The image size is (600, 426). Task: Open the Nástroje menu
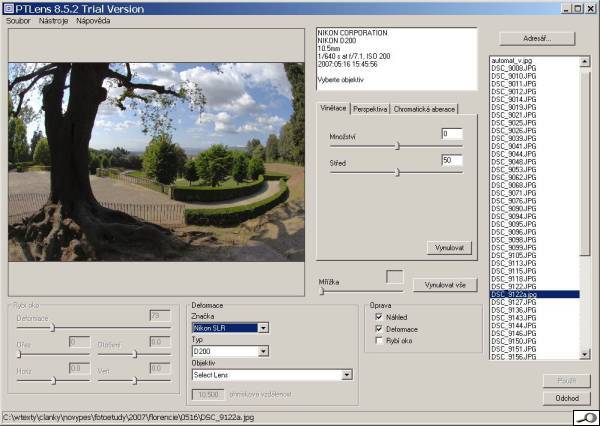pyautogui.click(x=53, y=20)
